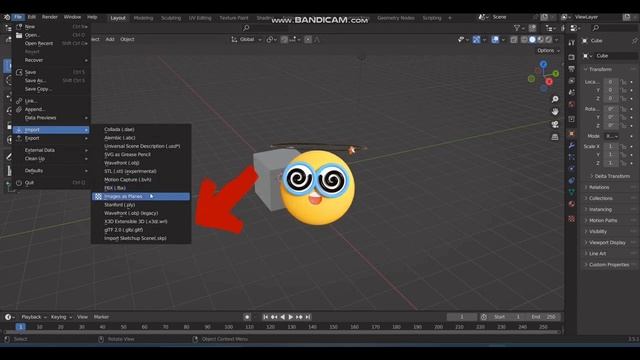Click the use preview range stopwatch icon
Viewport: 640px width, 360px height.
click(x=484, y=317)
